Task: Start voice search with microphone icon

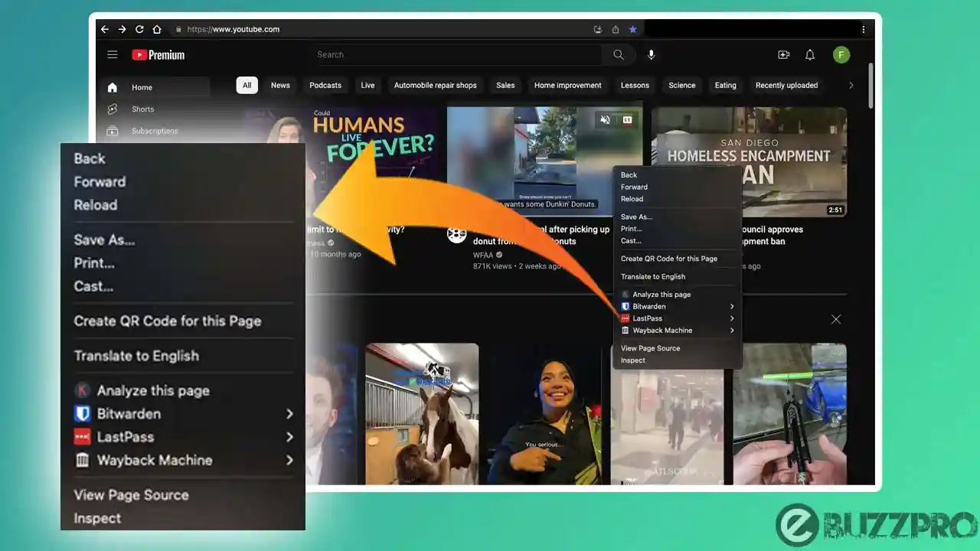Action: tap(652, 54)
